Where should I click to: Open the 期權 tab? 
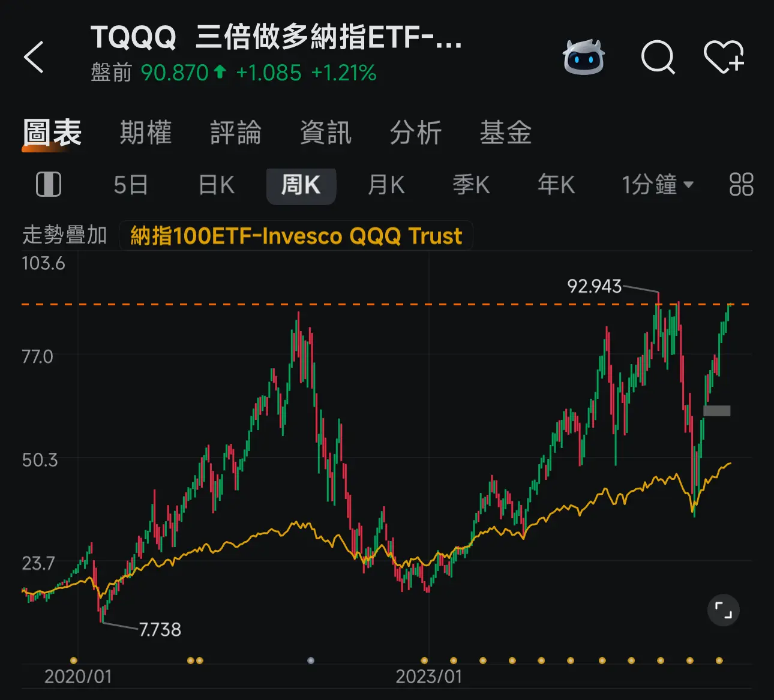(x=146, y=133)
